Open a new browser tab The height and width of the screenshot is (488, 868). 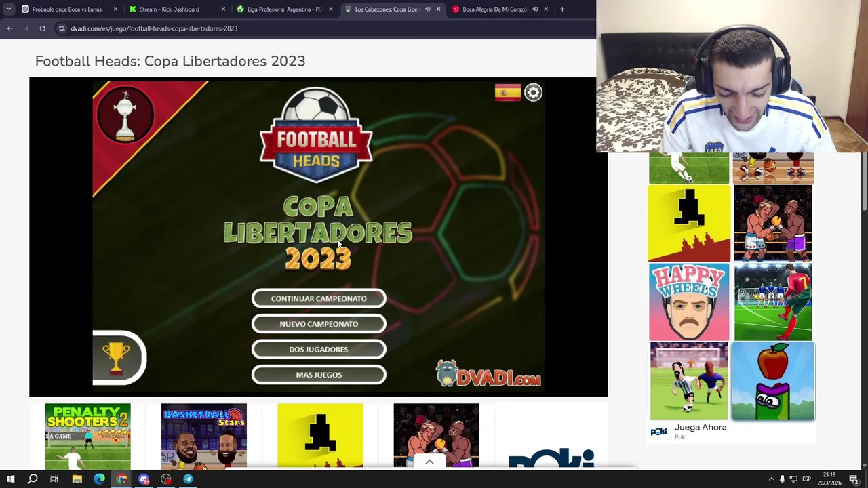[562, 9]
